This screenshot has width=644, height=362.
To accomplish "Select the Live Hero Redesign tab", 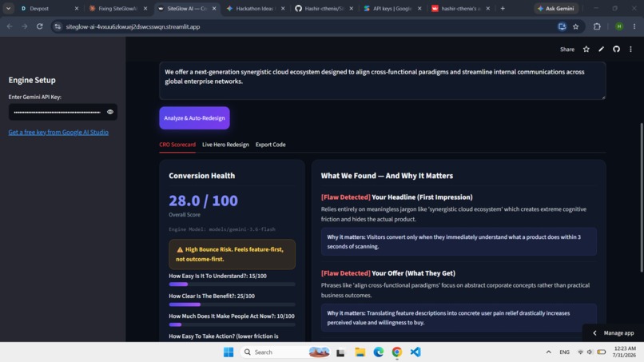I will (x=225, y=145).
